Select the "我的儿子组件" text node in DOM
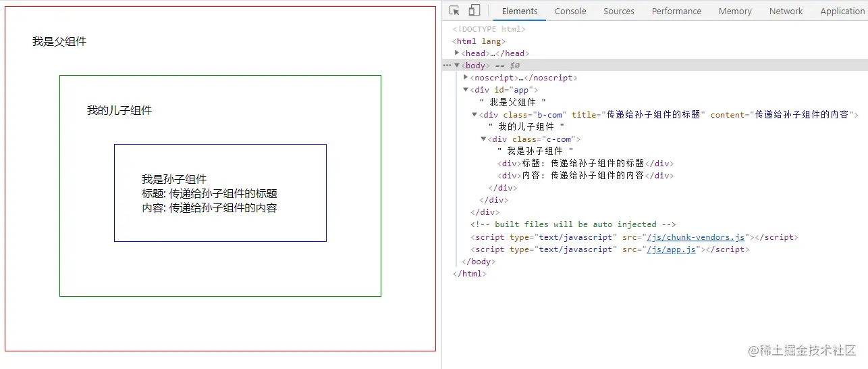Screen dimensions: 868x369 pyautogui.click(x=526, y=127)
